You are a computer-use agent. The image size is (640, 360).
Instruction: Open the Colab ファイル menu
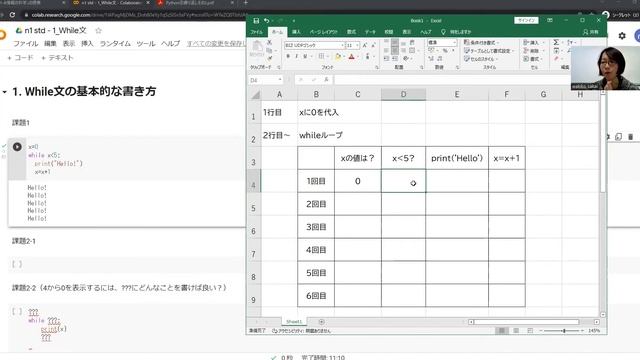click(26, 43)
